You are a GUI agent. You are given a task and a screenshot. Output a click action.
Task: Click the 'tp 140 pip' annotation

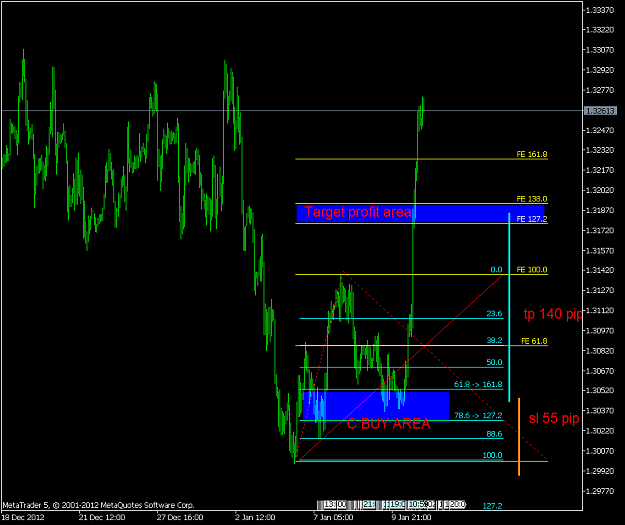(553, 314)
